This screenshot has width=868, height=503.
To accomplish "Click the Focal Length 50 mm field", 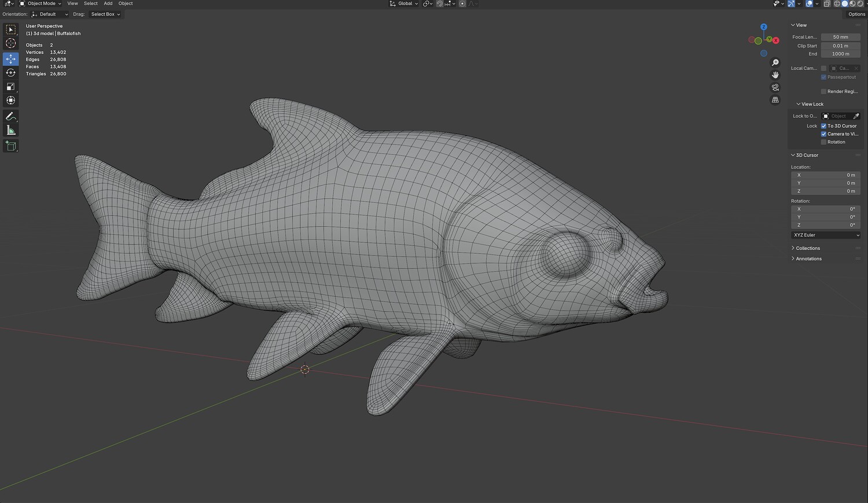I will tap(840, 37).
